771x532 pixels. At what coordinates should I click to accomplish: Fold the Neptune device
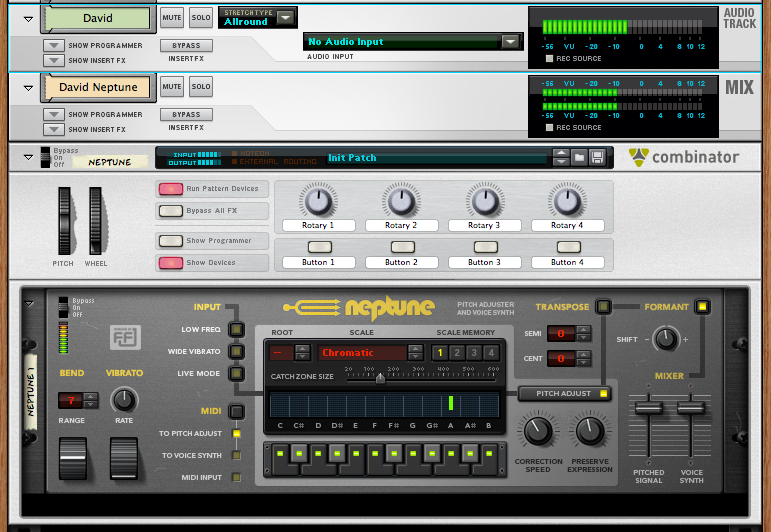point(29,304)
